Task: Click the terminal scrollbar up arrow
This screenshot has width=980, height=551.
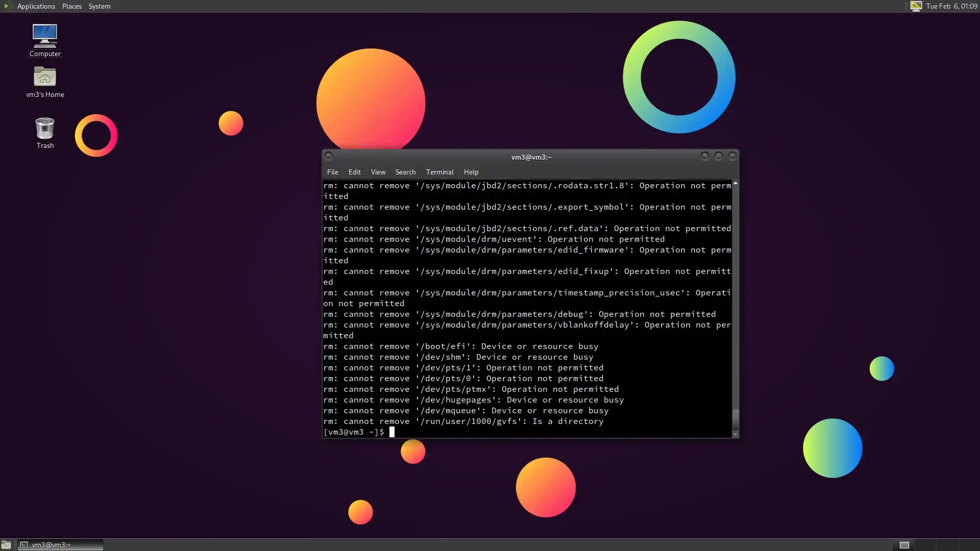Action: [736, 183]
